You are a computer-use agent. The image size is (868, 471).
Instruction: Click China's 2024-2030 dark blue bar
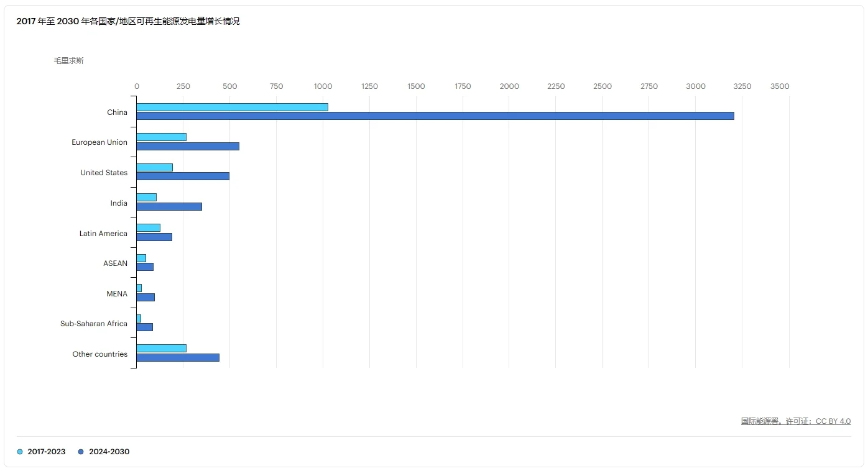[435, 116]
